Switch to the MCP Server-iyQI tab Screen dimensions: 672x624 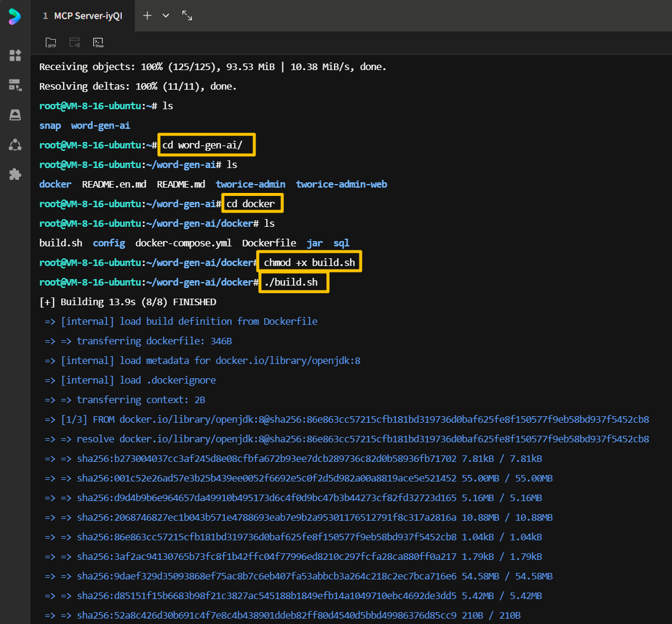click(x=82, y=16)
